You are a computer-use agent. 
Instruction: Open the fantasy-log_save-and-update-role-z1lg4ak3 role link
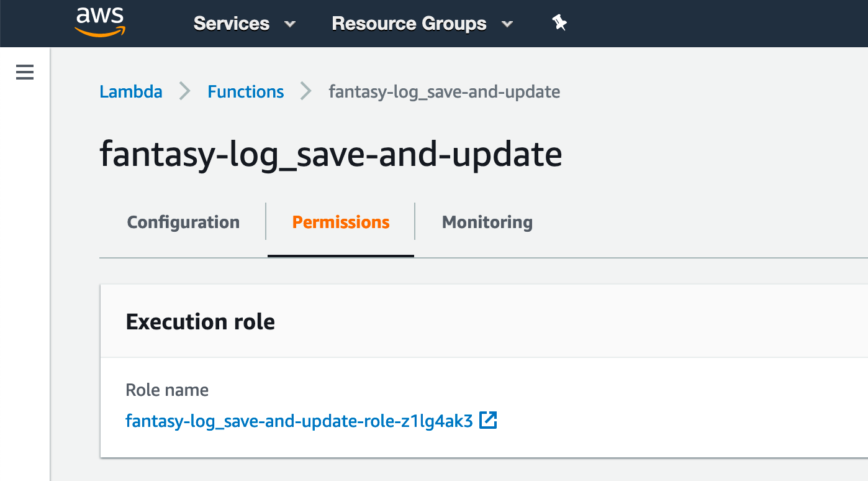[299, 421]
